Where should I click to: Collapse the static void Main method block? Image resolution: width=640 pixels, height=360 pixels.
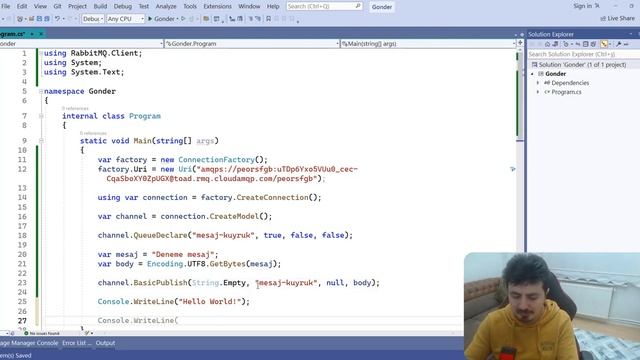pyautogui.click(x=41, y=140)
